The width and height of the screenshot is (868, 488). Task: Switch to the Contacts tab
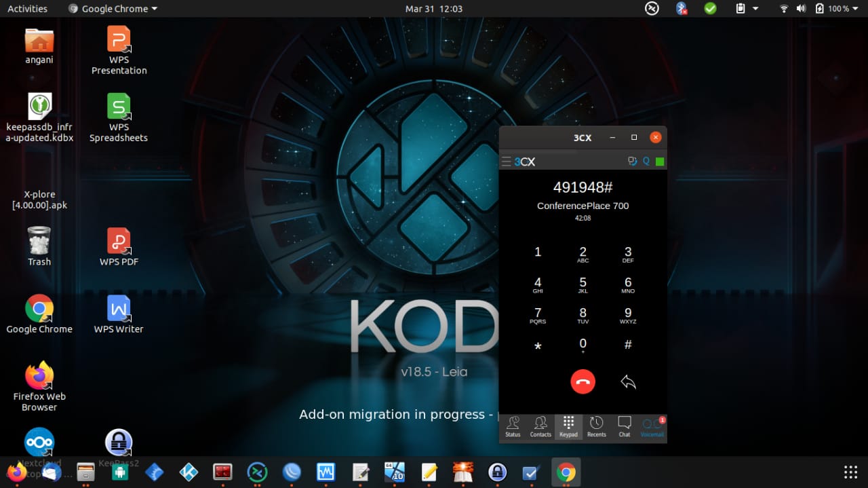click(x=540, y=427)
